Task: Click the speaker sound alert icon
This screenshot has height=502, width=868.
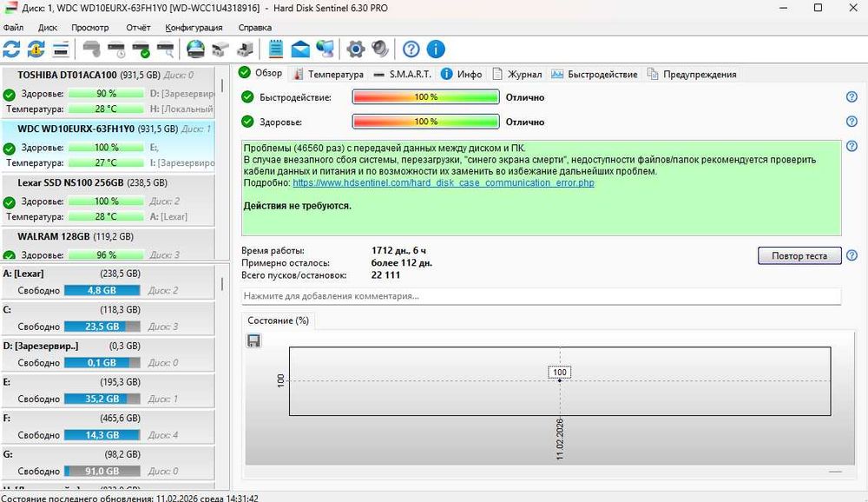Action: pyautogui.click(x=380, y=50)
